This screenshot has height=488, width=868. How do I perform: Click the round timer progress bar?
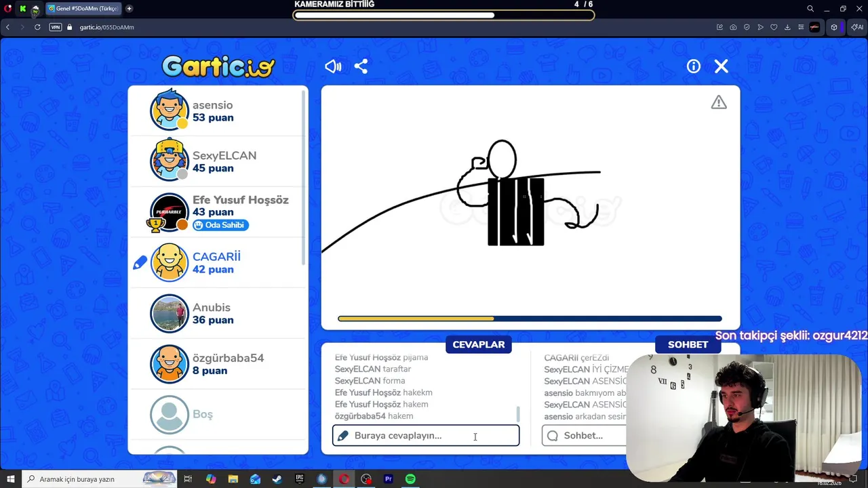click(x=530, y=319)
